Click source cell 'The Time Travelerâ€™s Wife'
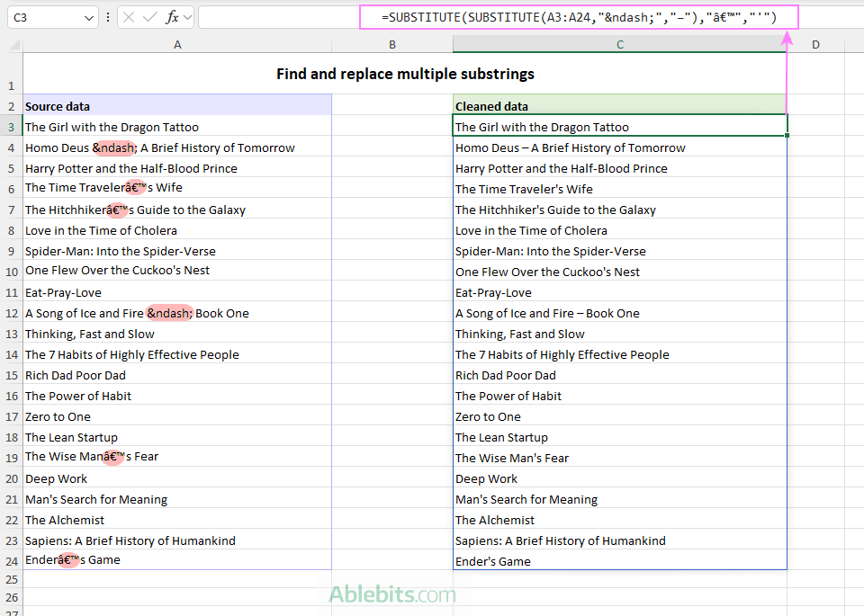The height and width of the screenshot is (616, 864). 177,188
